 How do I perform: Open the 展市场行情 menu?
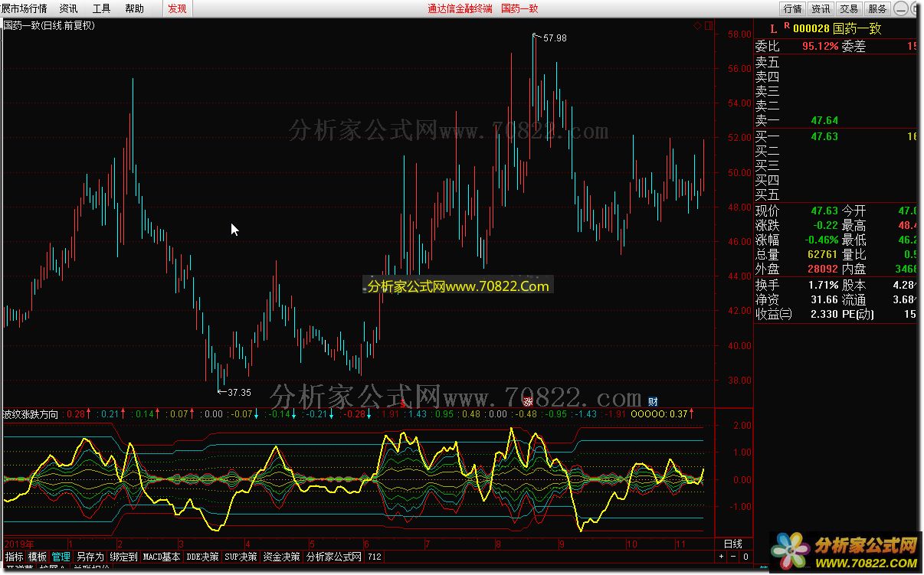(24, 8)
